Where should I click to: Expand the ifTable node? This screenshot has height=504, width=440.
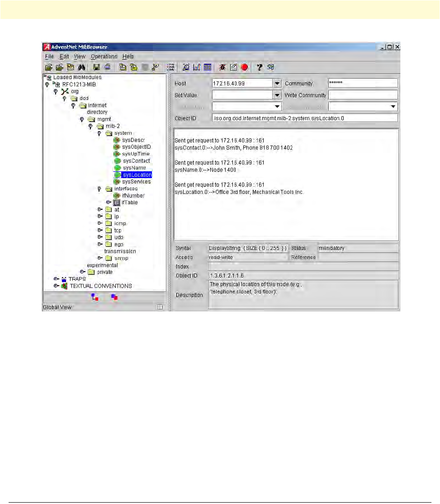(x=109, y=203)
